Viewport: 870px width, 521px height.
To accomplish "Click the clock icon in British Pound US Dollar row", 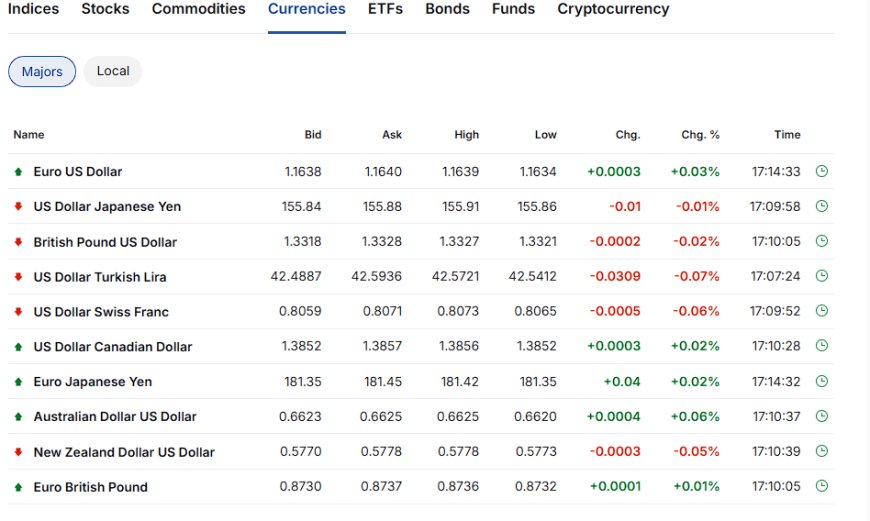I will tap(822, 241).
